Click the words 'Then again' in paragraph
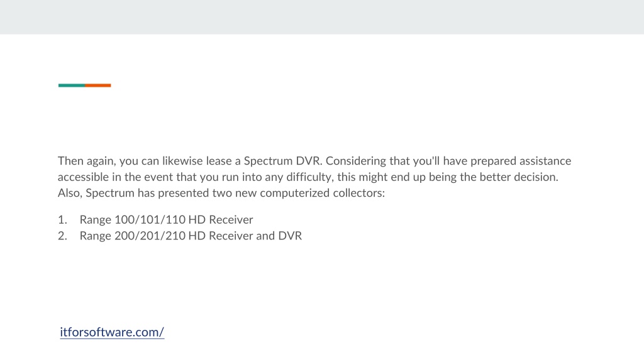 click(87, 161)
